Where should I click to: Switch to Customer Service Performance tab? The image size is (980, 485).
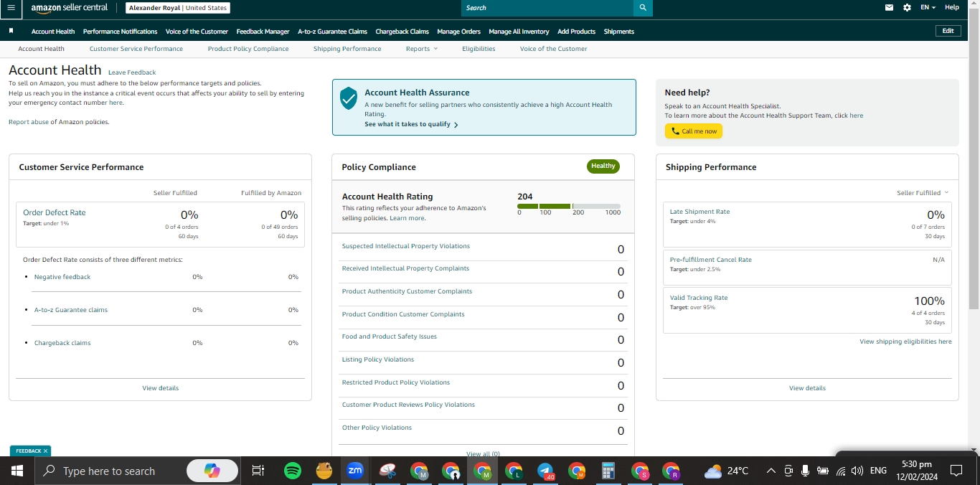pos(136,49)
